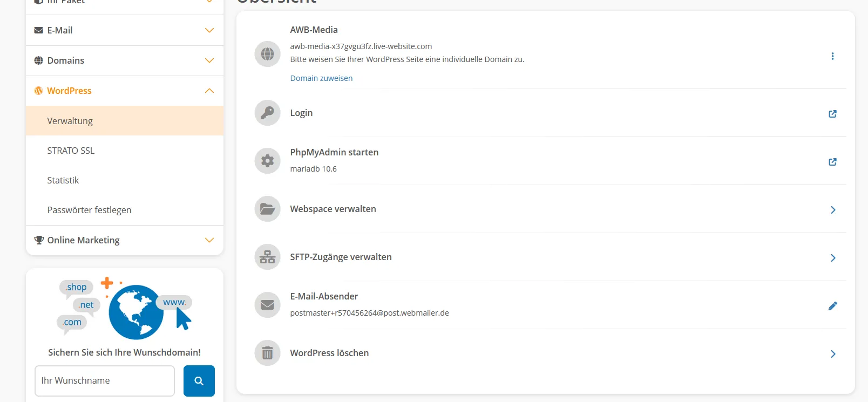
Task: Expand the Online Marketing menu chevron
Action: point(209,240)
